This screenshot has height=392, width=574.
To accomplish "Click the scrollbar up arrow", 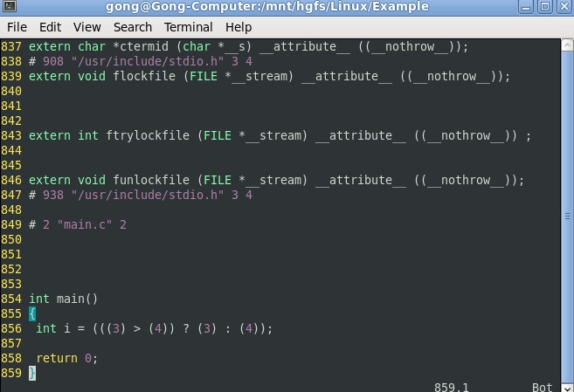I will [x=567, y=44].
